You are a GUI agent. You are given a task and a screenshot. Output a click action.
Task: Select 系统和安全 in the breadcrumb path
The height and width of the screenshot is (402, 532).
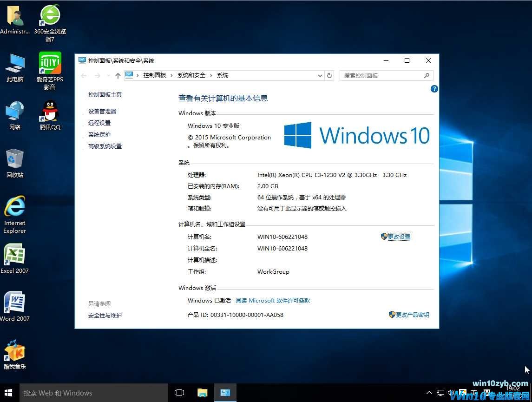pyautogui.click(x=191, y=75)
